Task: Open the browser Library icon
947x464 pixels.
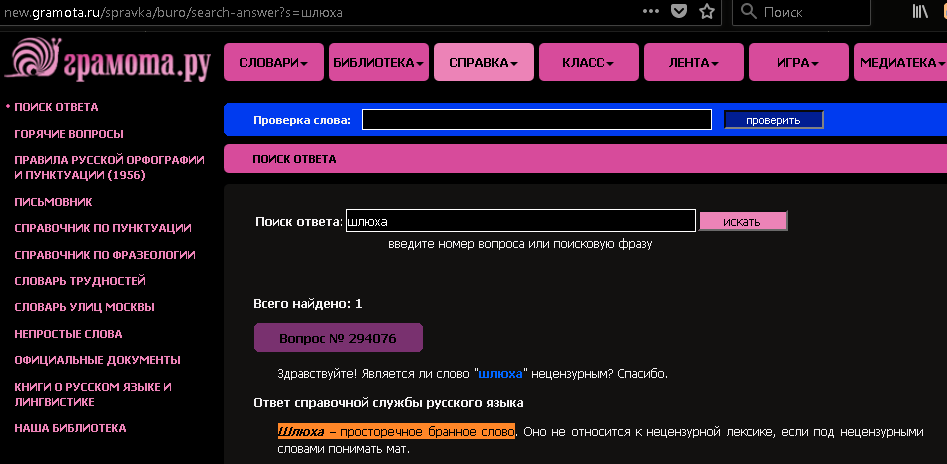Action: coord(920,12)
